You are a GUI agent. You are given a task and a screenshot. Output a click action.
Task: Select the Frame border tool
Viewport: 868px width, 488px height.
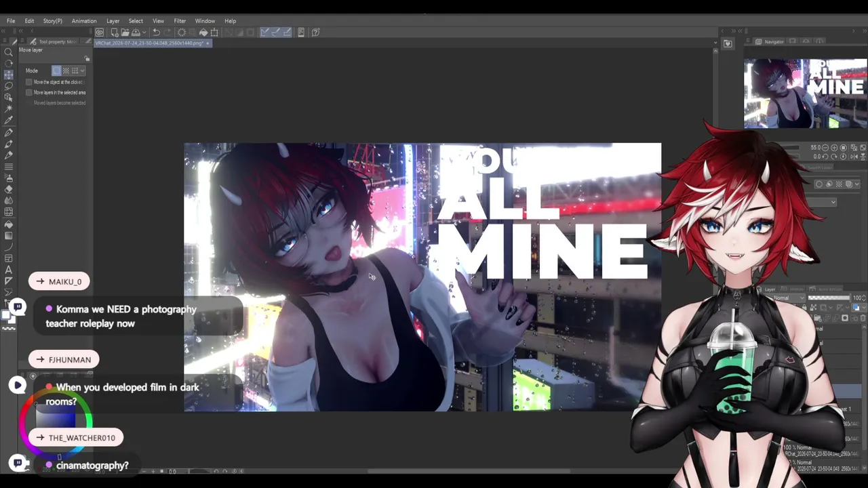[9, 258]
